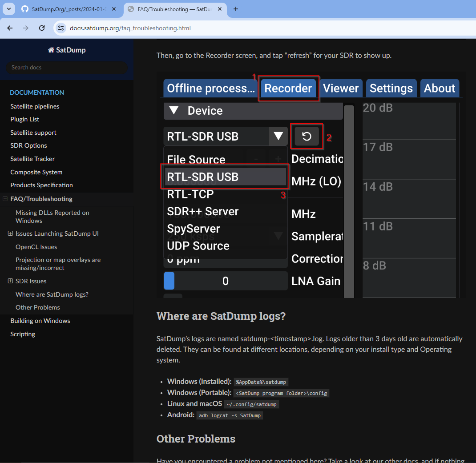The image size is (476, 463).
Task: Jump to the SDR Issues section
Action: click(31, 281)
